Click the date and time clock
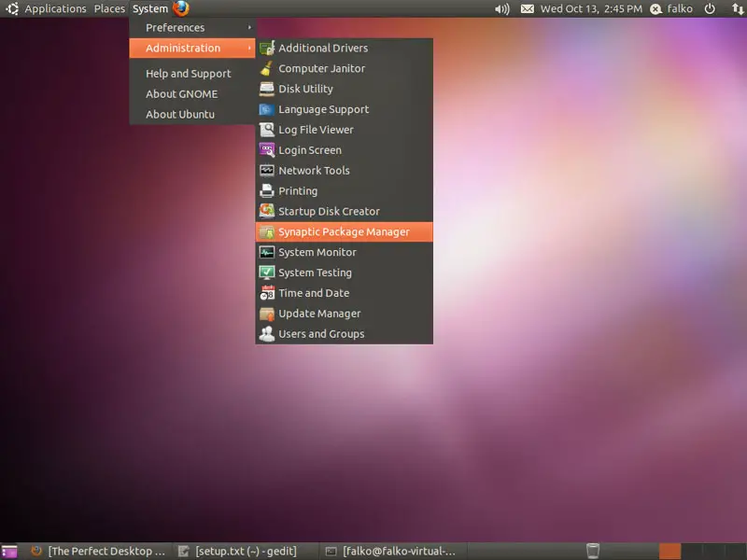This screenshot has height=560, width=747. (x=591, y=9)
